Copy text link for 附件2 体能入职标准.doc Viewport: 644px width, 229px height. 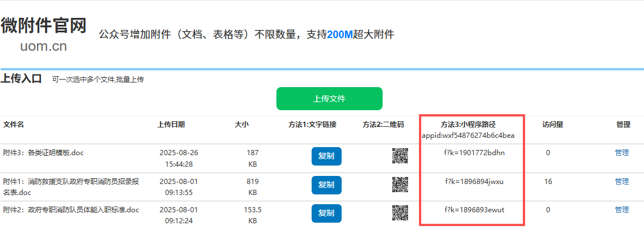pos(326,213)
